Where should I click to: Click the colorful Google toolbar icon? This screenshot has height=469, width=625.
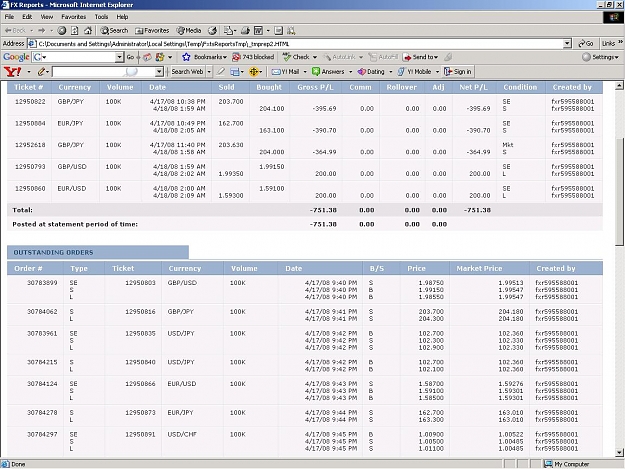pos(160,57)
